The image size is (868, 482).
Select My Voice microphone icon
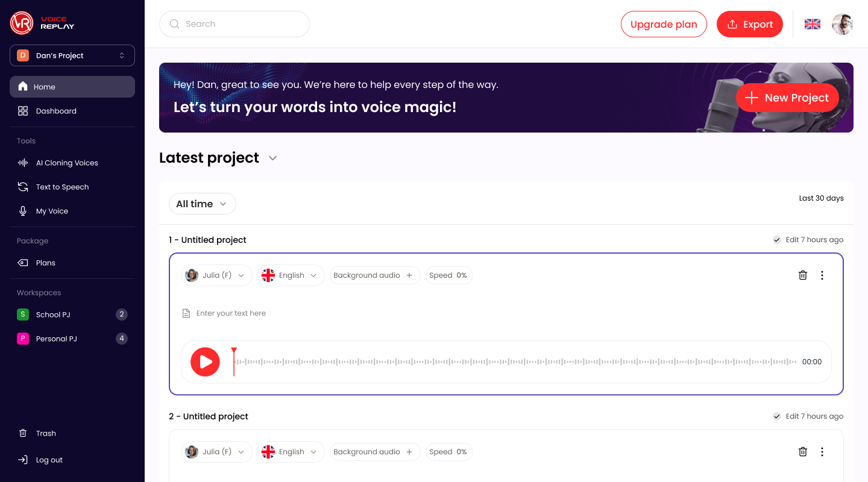click(x=22, y=211)
